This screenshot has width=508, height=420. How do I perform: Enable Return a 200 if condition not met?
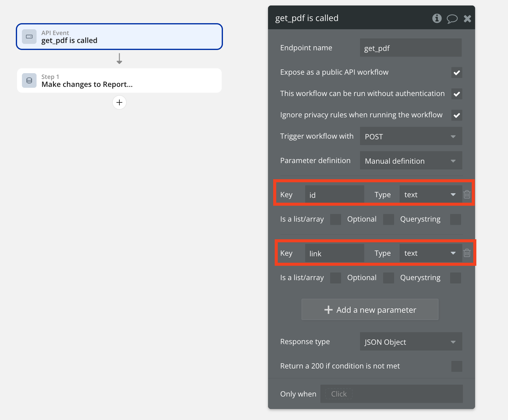[457, 366]
